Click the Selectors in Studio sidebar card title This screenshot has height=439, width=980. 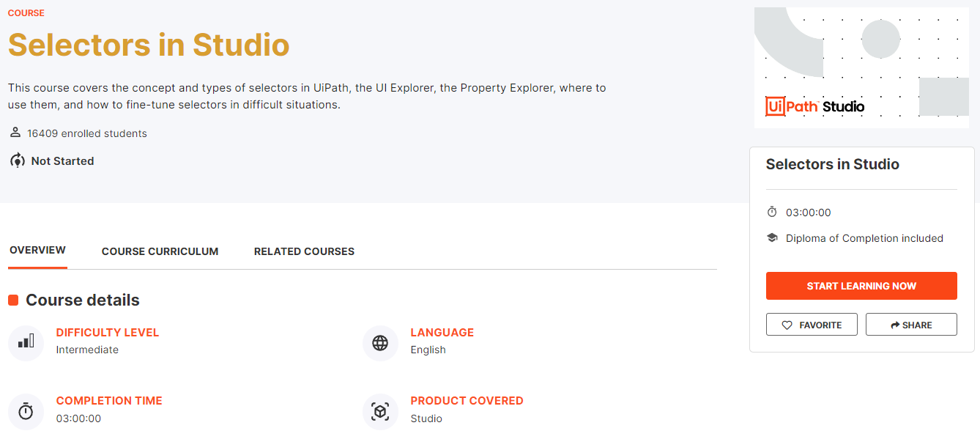(832, 164)
